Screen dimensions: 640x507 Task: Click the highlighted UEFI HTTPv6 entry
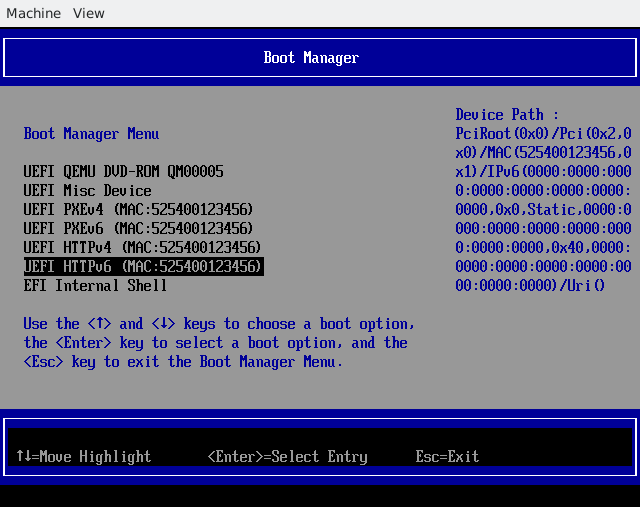tap(142, 267)
